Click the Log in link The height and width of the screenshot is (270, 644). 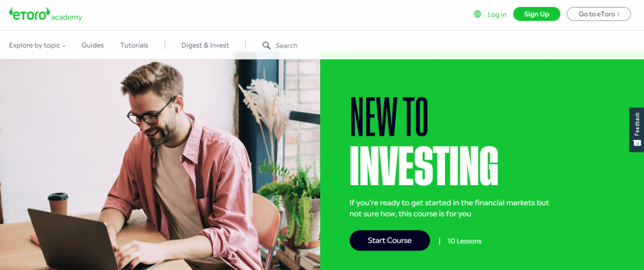pyautogui.click(x=497, y=14)
